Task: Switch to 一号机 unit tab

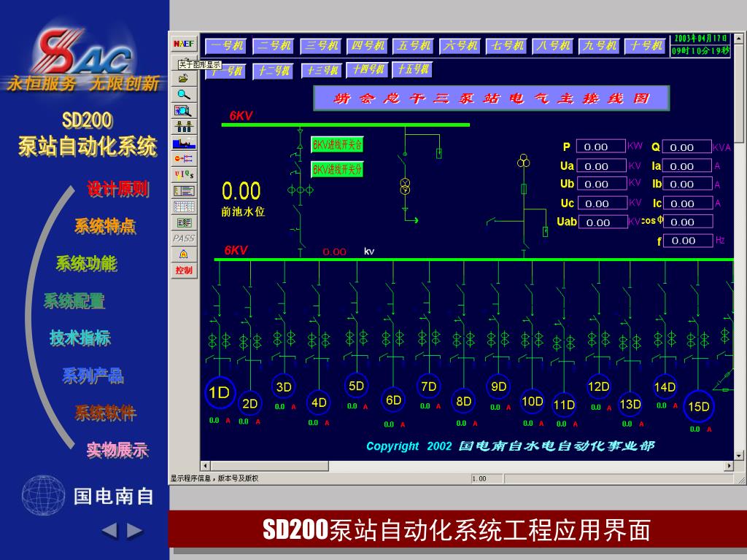Action: [x=227, y=46]
